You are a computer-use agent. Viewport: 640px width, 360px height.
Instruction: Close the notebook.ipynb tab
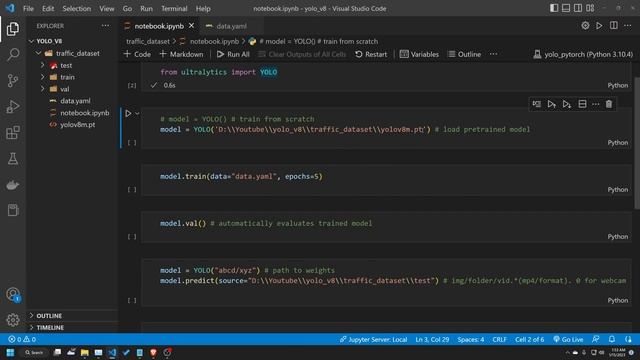pos(191,26)
